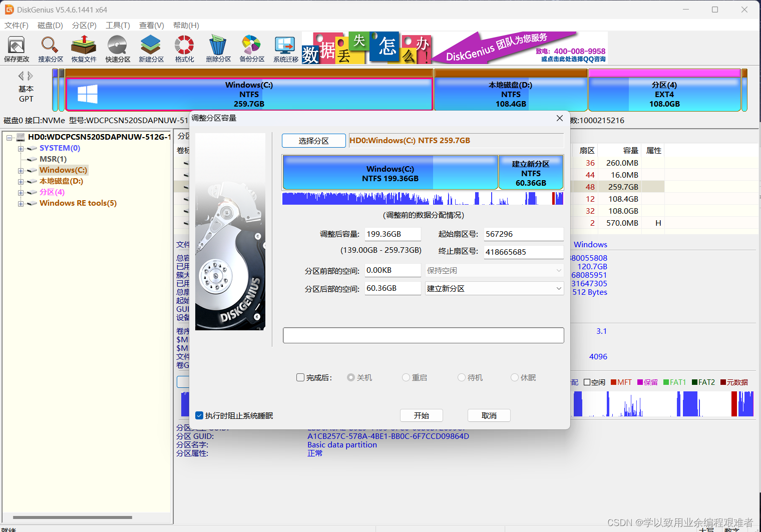This screenshot has width=761, height=532.
Task: Click the 新建分区 new partition icon
Action: coord(150,49)
